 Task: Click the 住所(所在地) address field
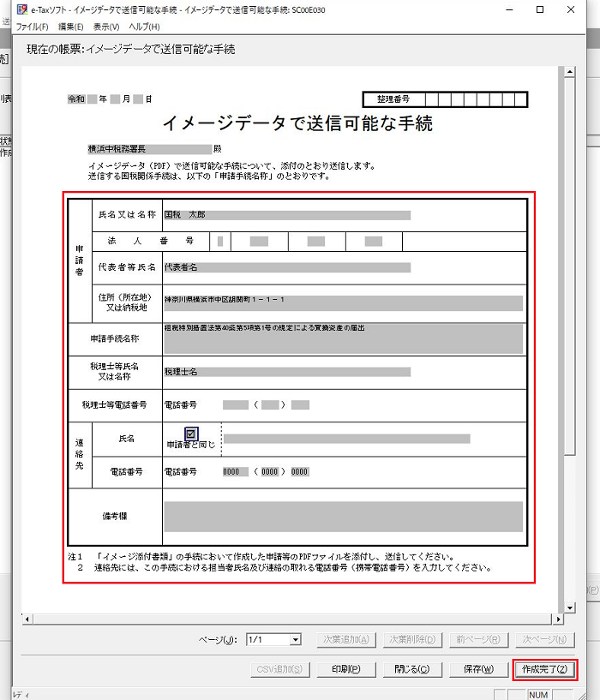tap(343, 303)
